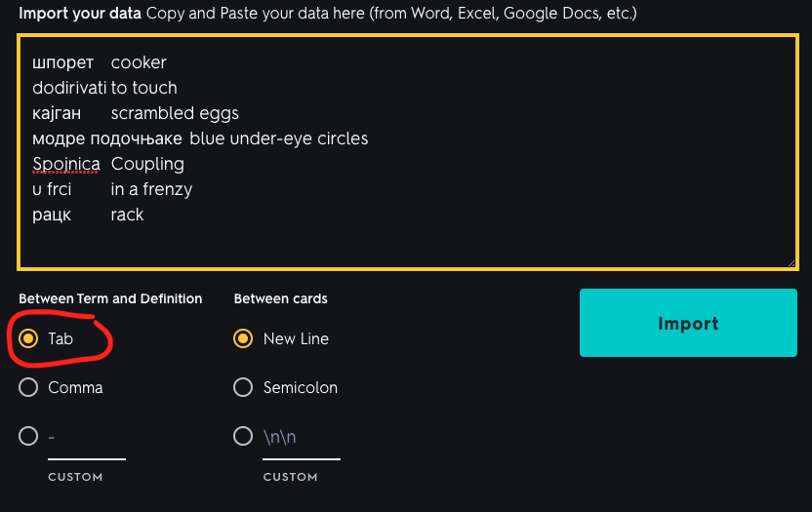Click the custom dash separator input field
This screenshot has height=512, width=812.
pyautogui.click(x=87, y=439)
